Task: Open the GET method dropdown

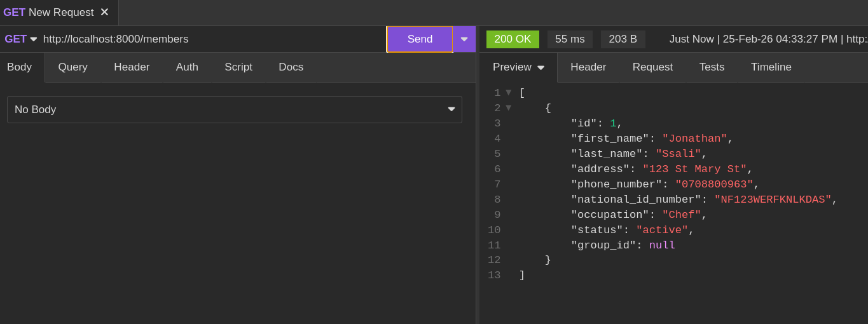Action: tap(21, 39)
